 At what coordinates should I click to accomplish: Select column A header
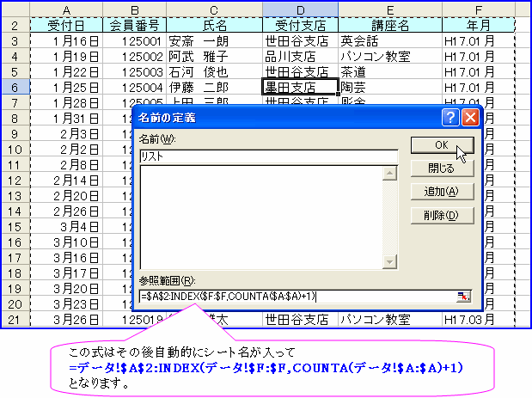(66, 10)
